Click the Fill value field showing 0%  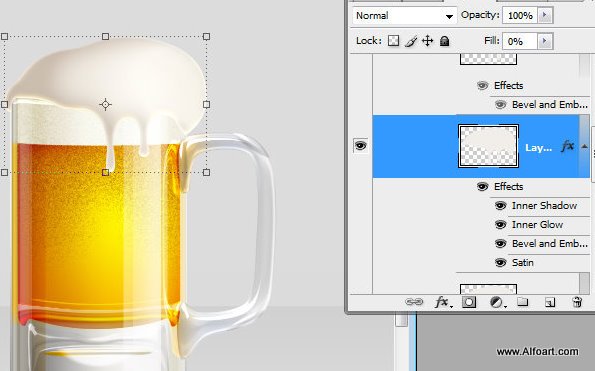[x=520, y=41]
